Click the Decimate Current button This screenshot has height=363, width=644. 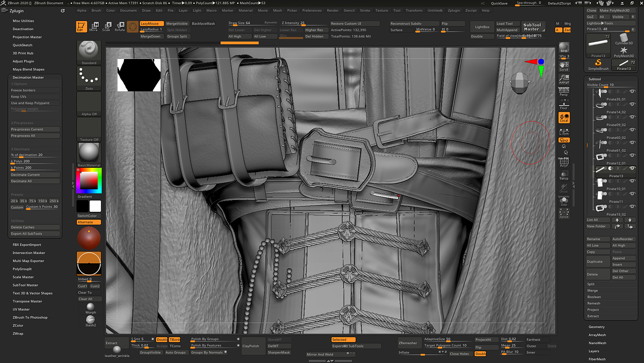35,175
